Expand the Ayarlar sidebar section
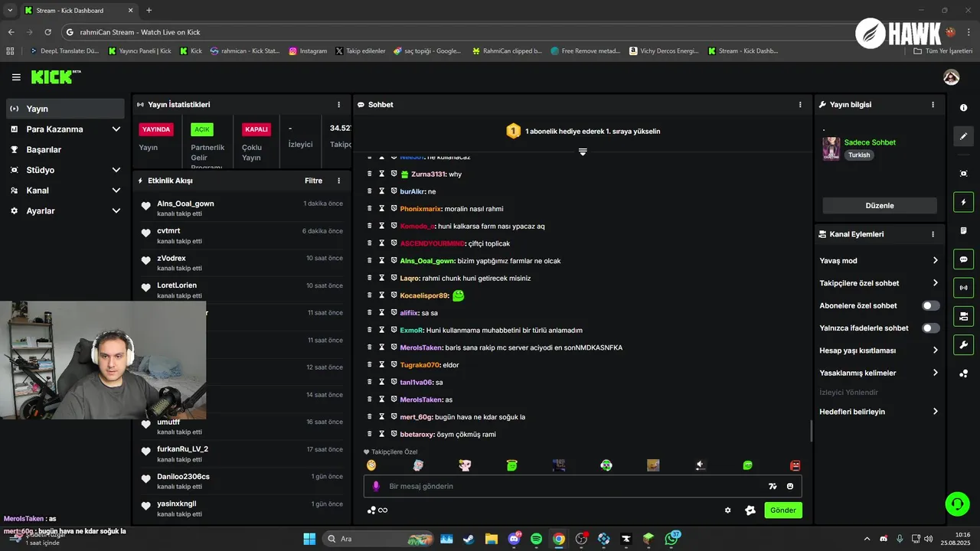The width and height of the screenshot is (980, 551). point(65,210)
